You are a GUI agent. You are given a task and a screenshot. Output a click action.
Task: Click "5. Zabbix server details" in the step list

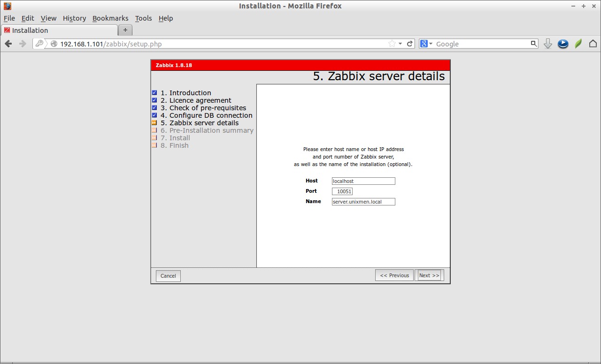[200, 123]
